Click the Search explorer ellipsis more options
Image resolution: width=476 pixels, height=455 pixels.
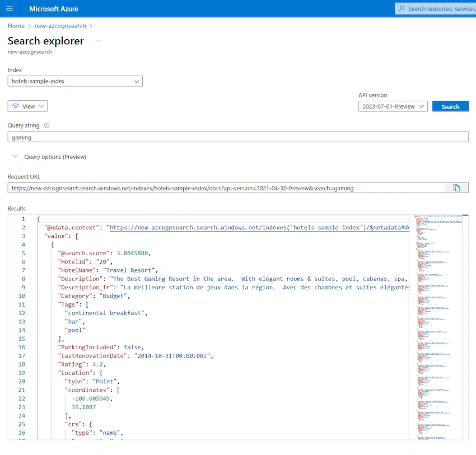coord(98,41)
